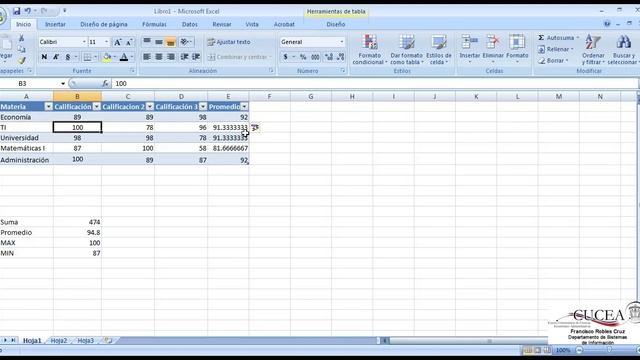Click the Cut scissors icon

(21, 38)
